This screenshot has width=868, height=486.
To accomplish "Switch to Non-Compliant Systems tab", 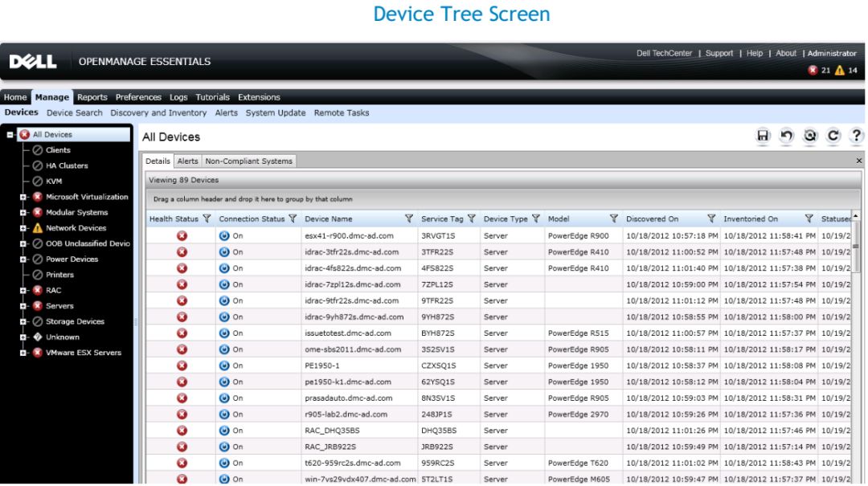I will (x=248, y=161).
